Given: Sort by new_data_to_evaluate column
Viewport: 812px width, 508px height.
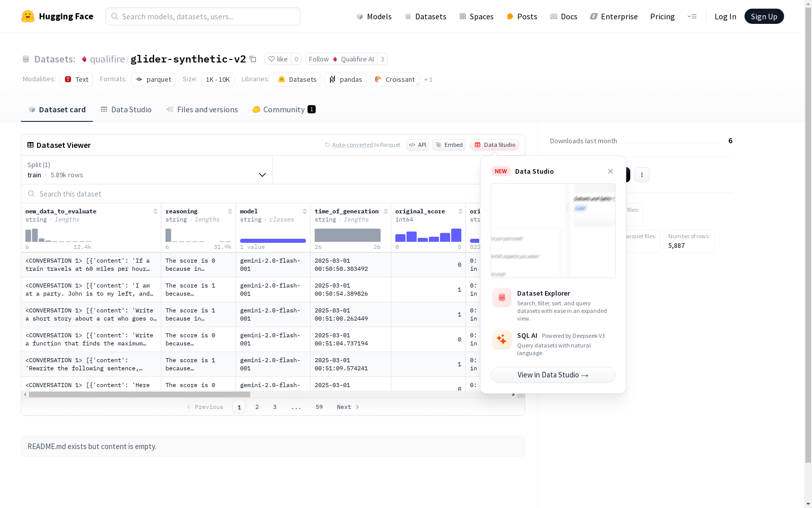Looking at the screenshot, I should (x=155, y=211).
